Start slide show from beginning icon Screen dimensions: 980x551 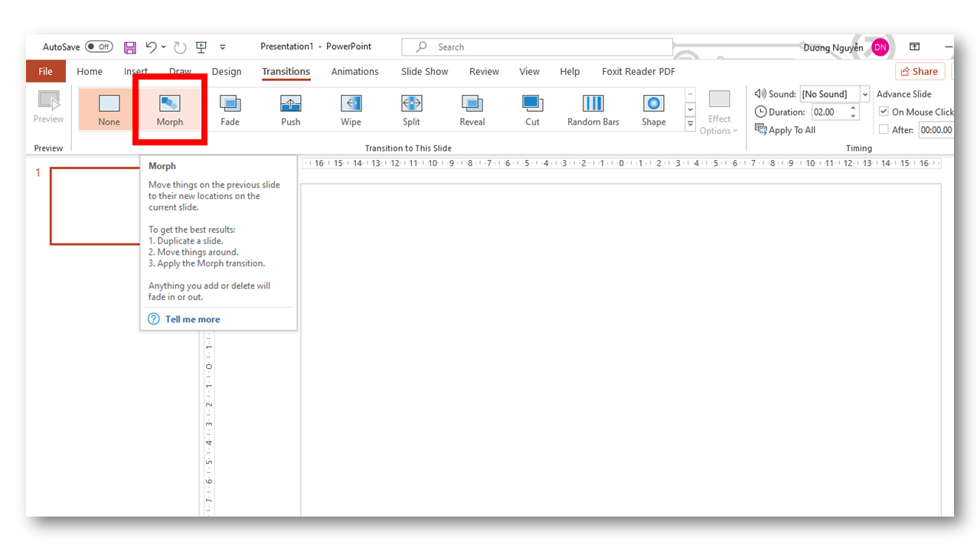[x=201, y=47]
